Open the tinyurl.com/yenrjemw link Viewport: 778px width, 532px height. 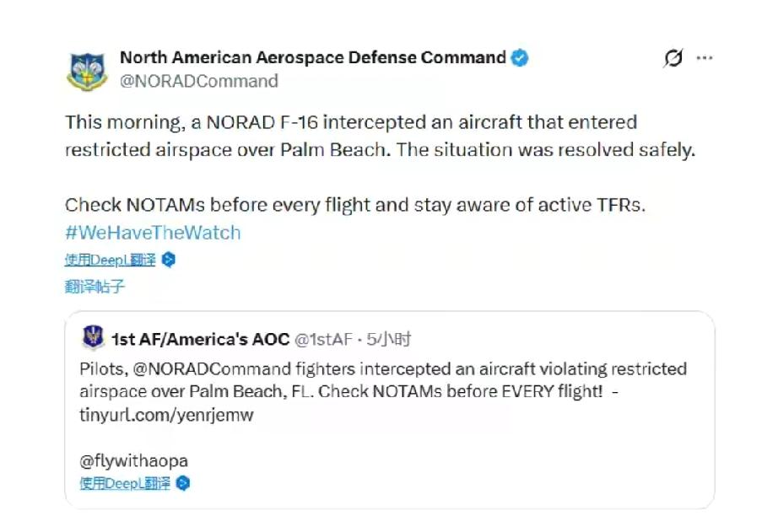(x=166, y=415)
